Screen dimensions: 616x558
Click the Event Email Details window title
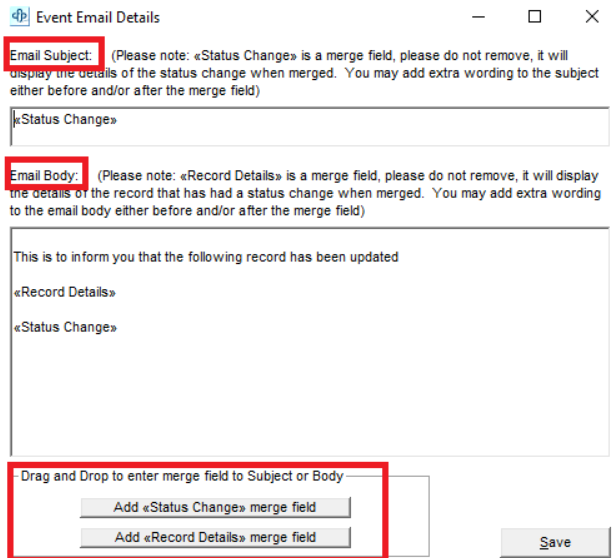[98, 18]
